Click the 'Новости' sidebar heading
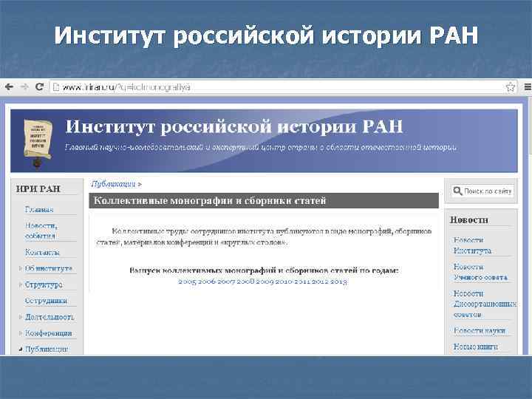Image resolution: width=532 pixels, height=399 pixels. coord(469,220)
